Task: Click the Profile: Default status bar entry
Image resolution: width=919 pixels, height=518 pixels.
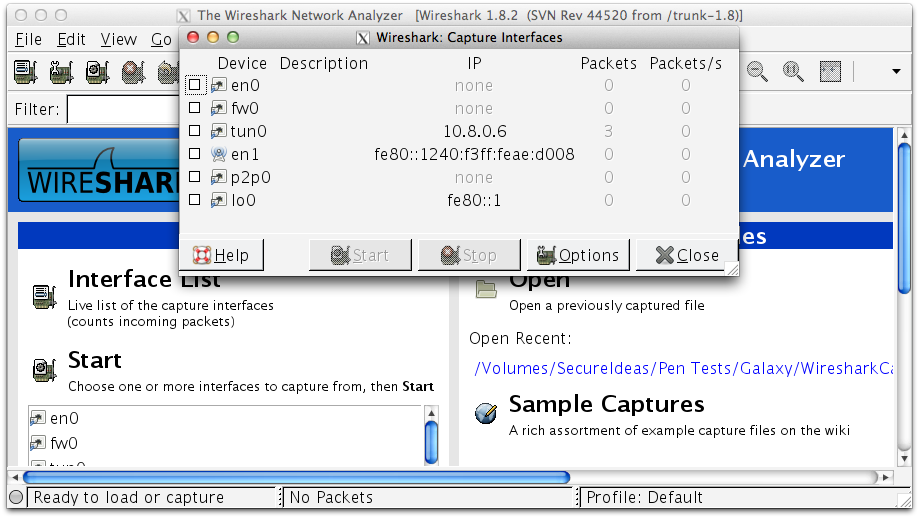Action: [644, 497]
